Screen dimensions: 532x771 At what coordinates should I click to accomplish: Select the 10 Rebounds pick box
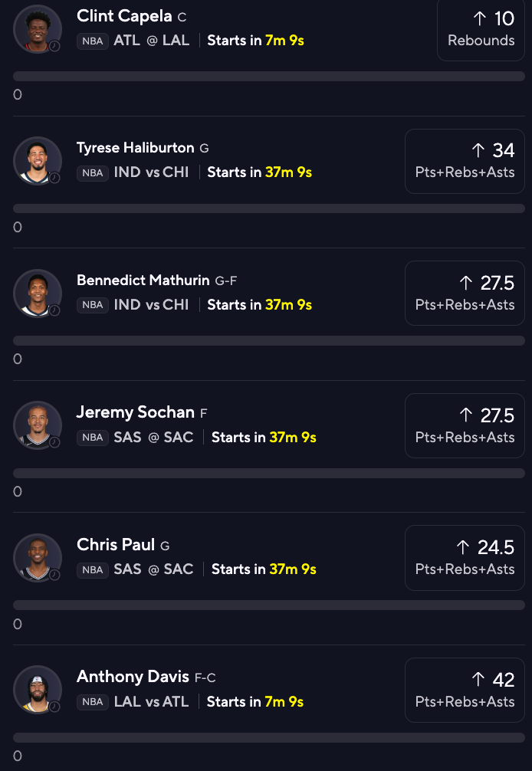(x=481, y=28)
